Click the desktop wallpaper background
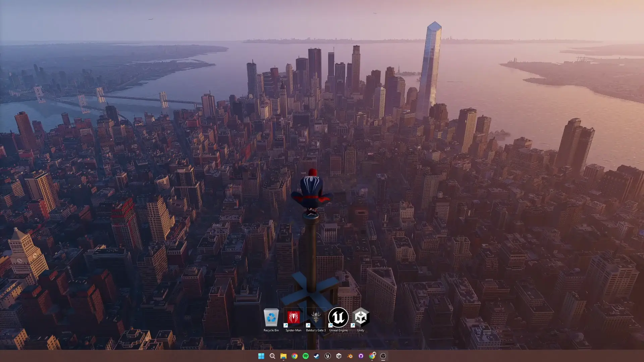 (x=134, y=168)
